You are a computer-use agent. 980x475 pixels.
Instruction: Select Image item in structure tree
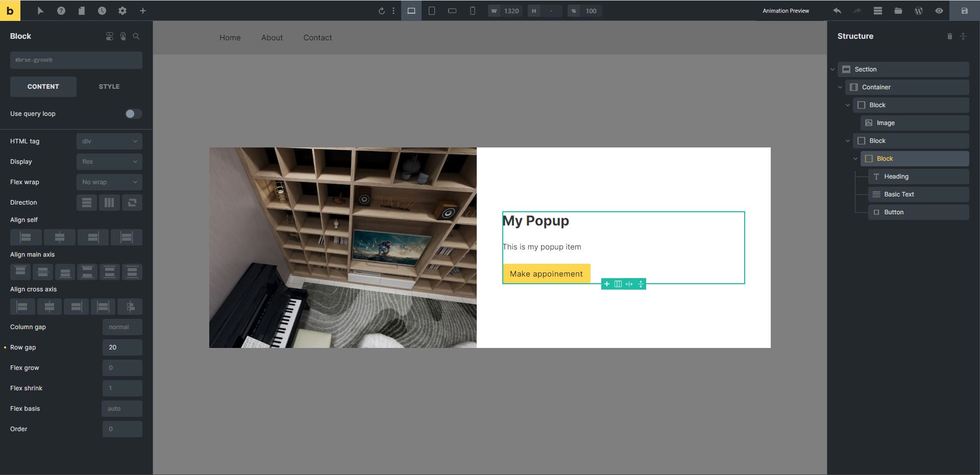[915, 123]
